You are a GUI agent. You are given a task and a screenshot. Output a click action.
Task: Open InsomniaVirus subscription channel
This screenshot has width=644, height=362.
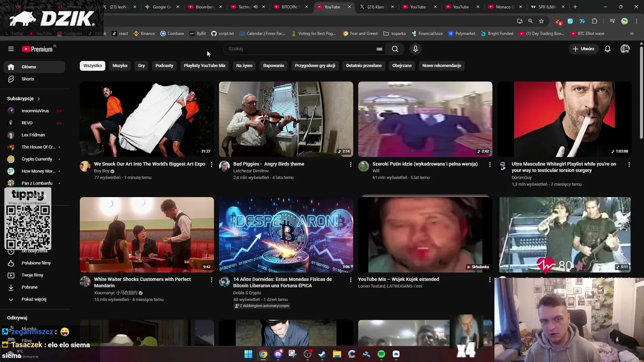click(34, 111)
